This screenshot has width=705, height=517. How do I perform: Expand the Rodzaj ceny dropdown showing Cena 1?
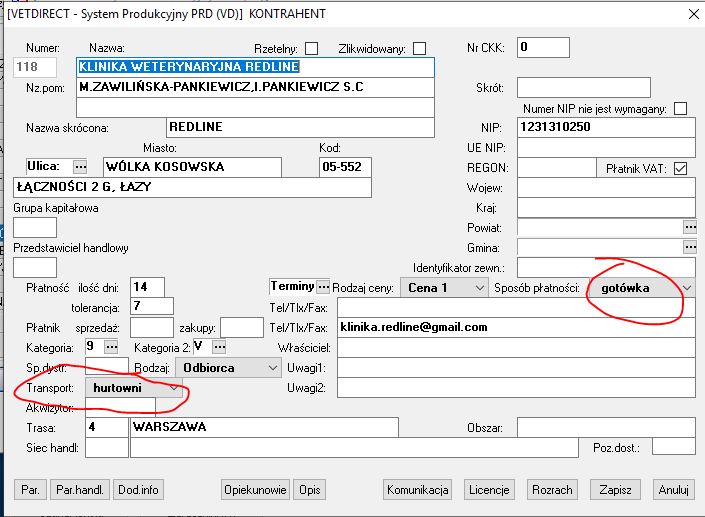pyautogui.click(x=478, y=288)
